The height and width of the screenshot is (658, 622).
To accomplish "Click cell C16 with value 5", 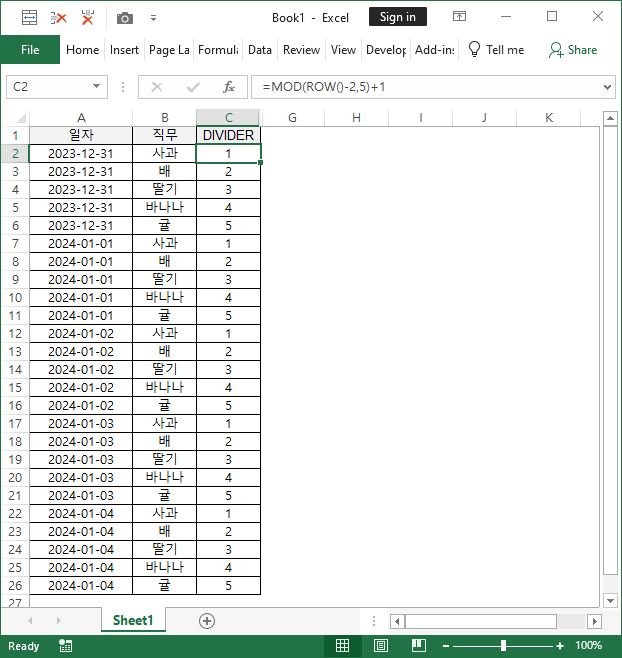I will point(228,405).
